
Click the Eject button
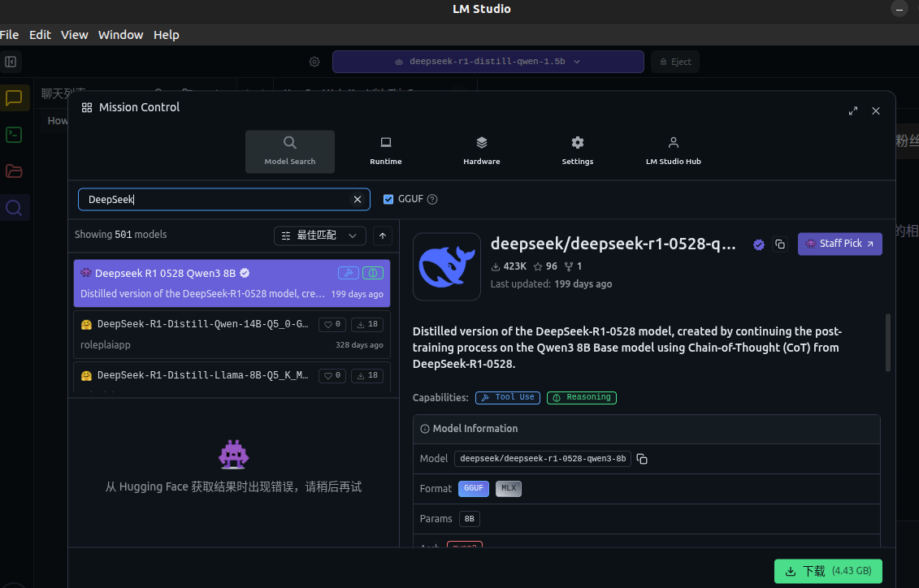675,62
